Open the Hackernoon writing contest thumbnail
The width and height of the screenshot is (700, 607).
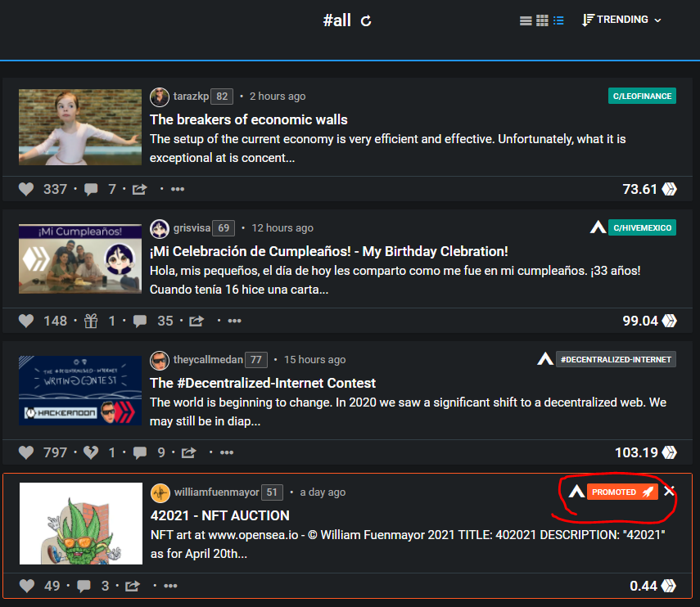click(80, 390)
